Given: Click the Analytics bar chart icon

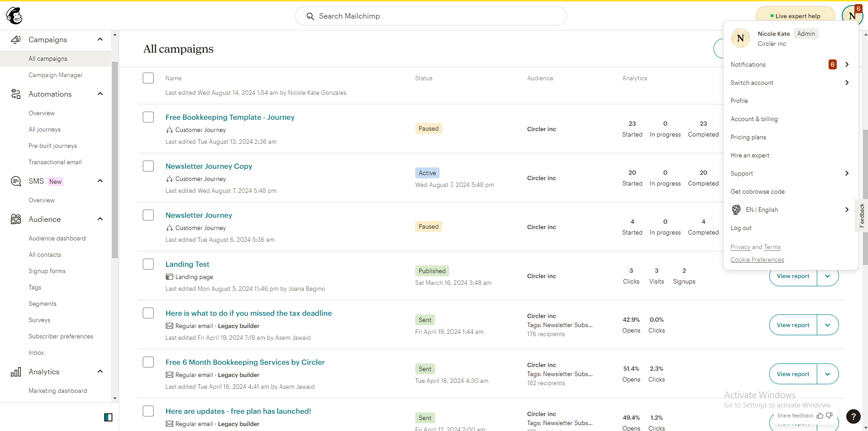Looking at the screenshot, I should (16, 372).
